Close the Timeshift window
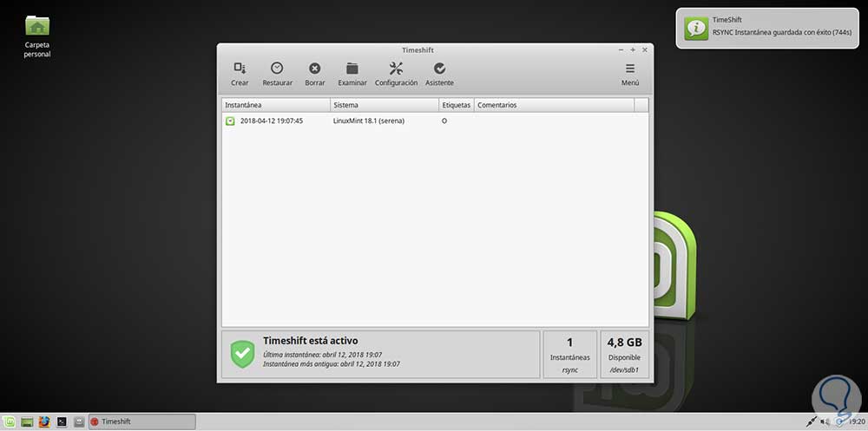Image resolution: width=868 pixels, height=431 pixels. 645,49
